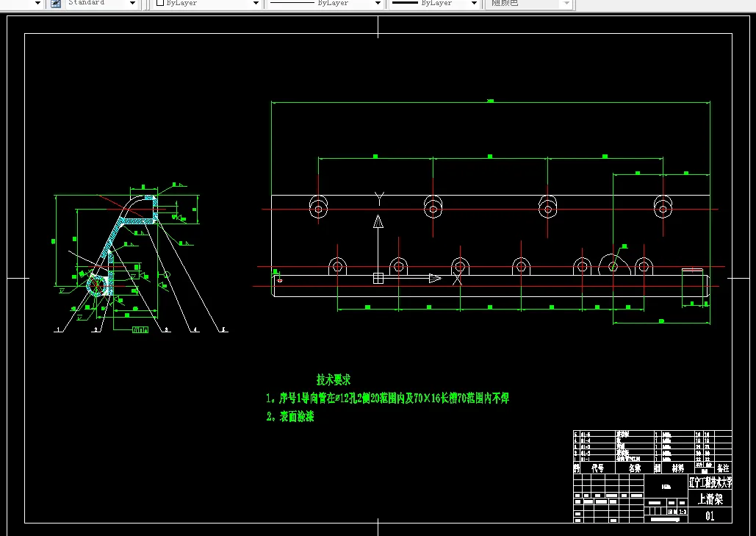
Task: Select 辽宁工程技术大学 in the title block
Action: pos(710,482)
